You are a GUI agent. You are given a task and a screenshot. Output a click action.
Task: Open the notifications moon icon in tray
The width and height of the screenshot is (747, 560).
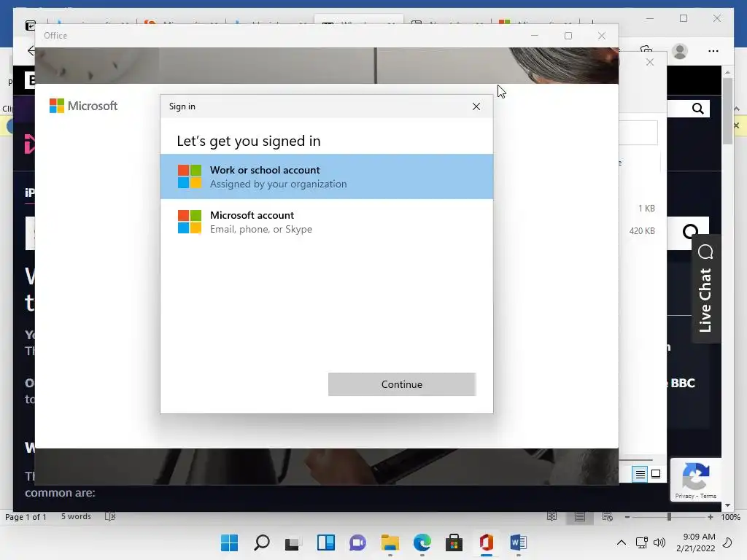coord(727,542)
